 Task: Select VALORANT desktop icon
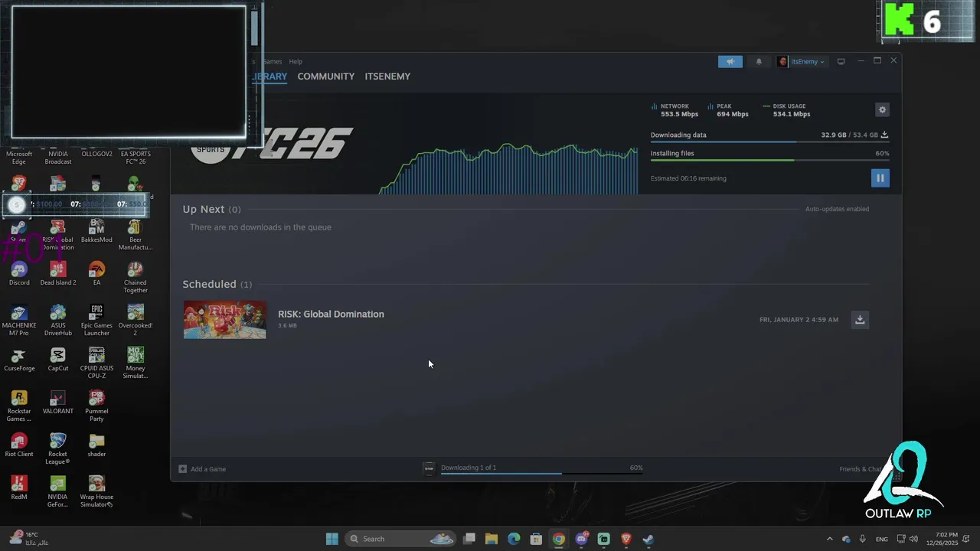pos(58,402)
